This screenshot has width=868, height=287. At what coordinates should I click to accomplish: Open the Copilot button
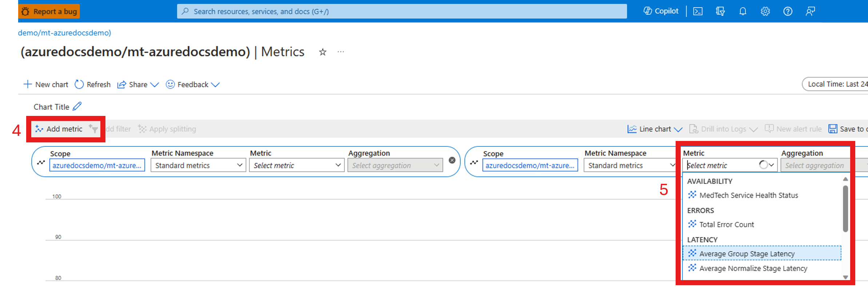point(661,11)
